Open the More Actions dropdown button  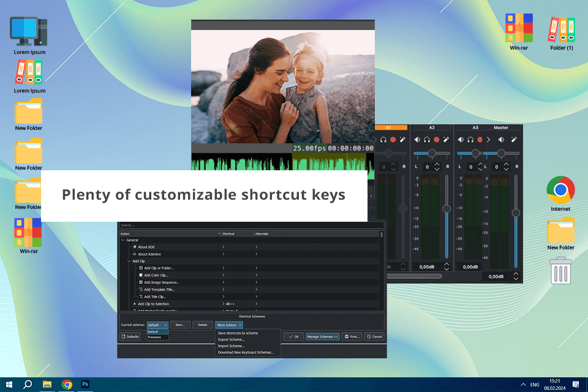[229, 325]
